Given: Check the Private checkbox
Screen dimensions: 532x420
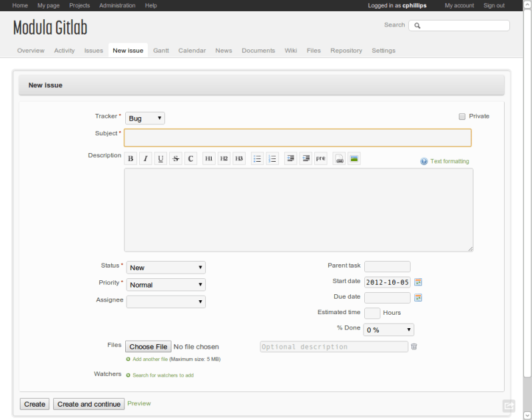Looking at the screenshot, I should pyautogui.click(x=462, y=116).
